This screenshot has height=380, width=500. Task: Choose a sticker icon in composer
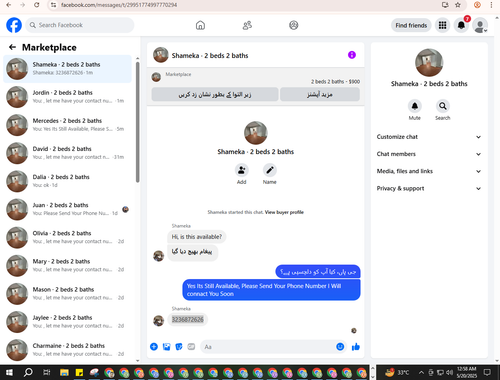(179, 347)
